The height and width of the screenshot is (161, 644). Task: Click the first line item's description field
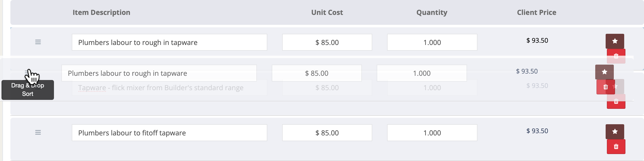(x=169, y=42)
